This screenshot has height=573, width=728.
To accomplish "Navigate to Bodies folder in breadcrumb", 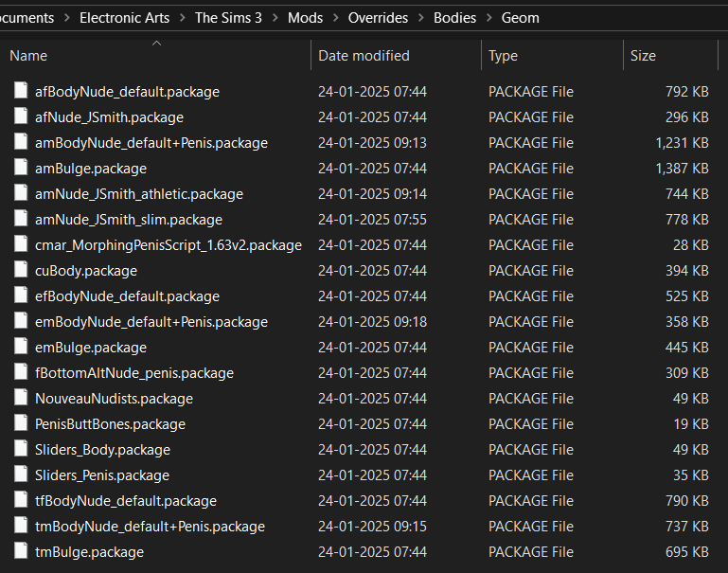I will [455, 18].
